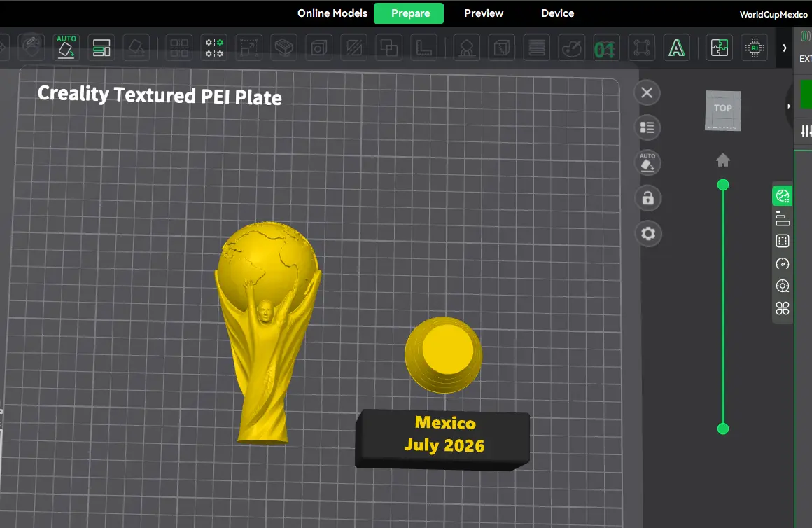This screenshot has width=812, height=528.
Task: Click the green 01 toolbar icon
Action: click(604, 49)
